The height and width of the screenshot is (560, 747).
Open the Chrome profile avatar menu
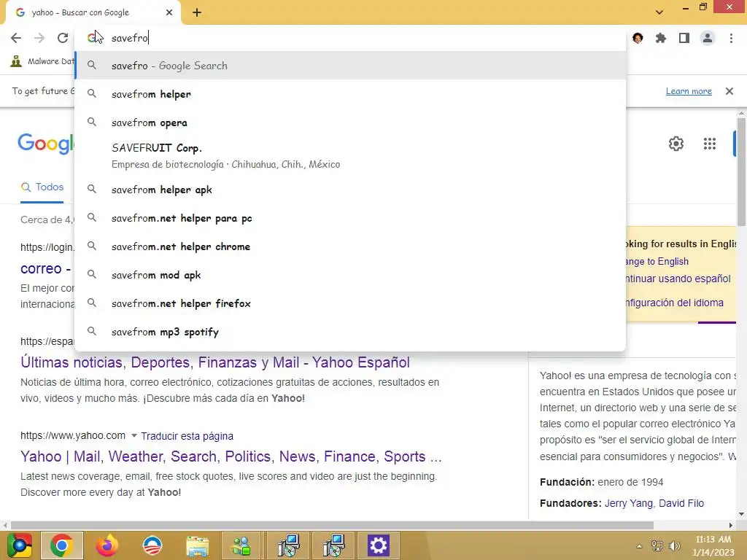coord(708,38)
